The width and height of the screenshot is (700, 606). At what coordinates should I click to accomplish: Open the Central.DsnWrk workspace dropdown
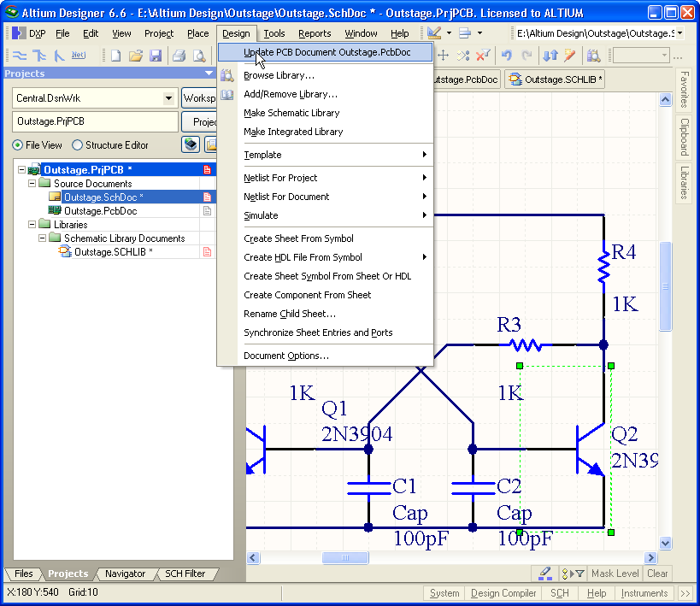click(x=168, y=98)
